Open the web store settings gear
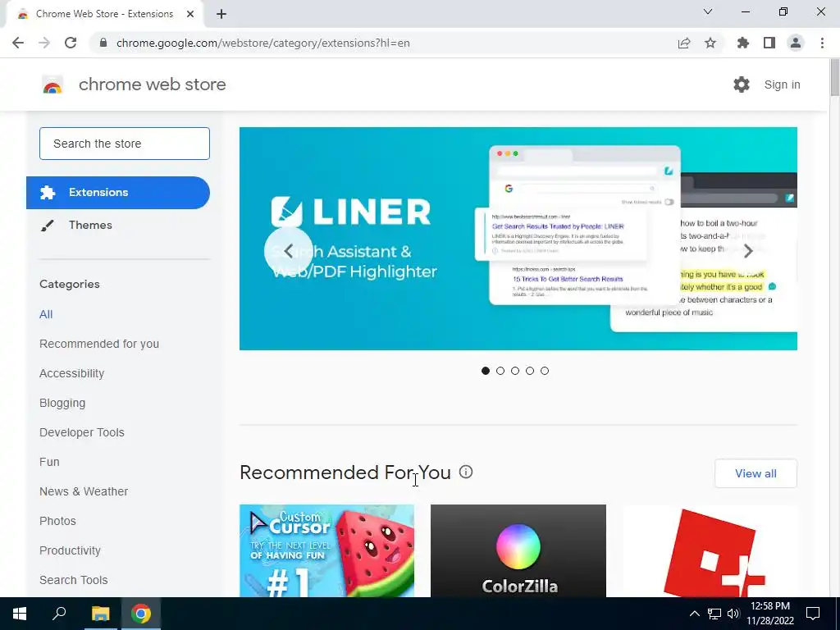The width and height of the screenshot is (840, 630). point(742,84)
